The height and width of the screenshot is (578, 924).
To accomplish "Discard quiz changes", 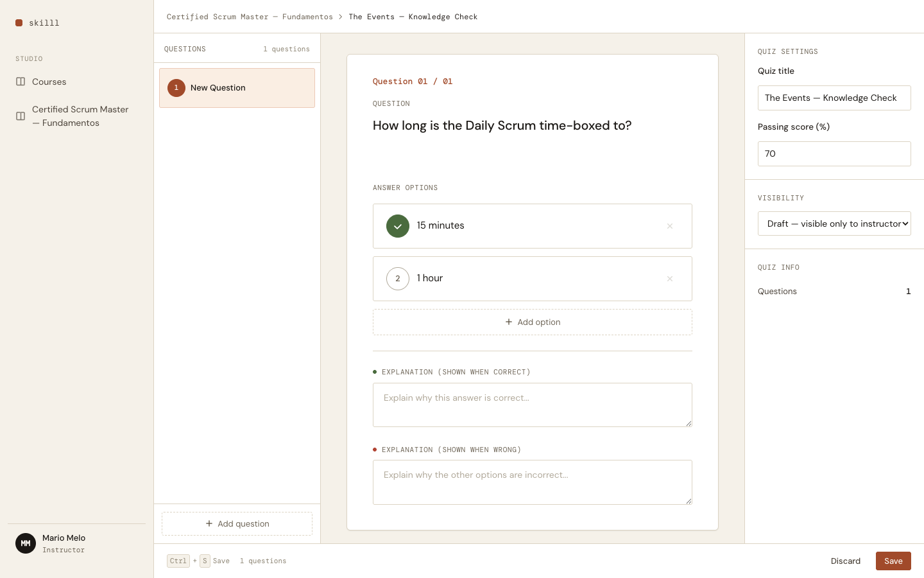I will point(846,561).
